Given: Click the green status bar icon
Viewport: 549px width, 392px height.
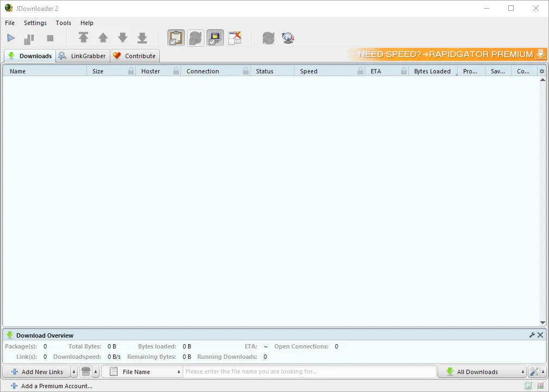Looking at the screenshot, I should [x=528, y=386].
